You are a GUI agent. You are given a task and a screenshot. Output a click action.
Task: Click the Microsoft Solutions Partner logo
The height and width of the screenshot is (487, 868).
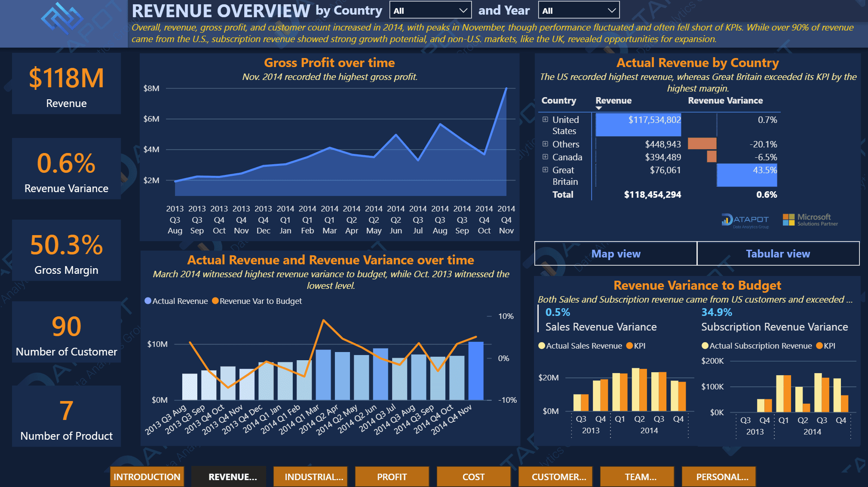coord(810,220)
